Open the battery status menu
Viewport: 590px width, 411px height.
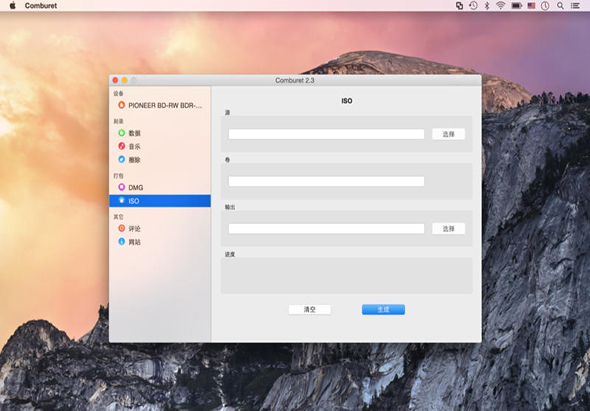516,6
